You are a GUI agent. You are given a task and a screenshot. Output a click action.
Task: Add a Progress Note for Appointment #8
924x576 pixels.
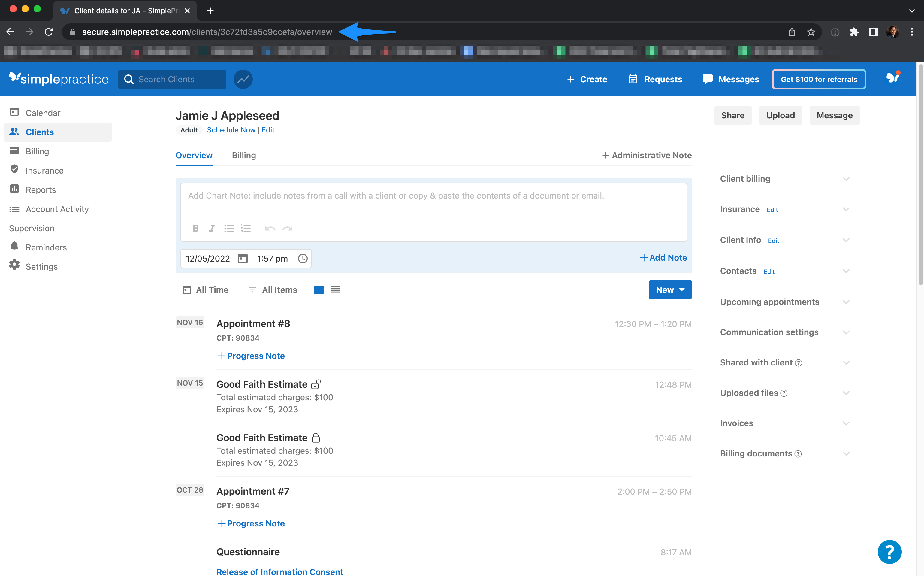(x=251, y=356)
